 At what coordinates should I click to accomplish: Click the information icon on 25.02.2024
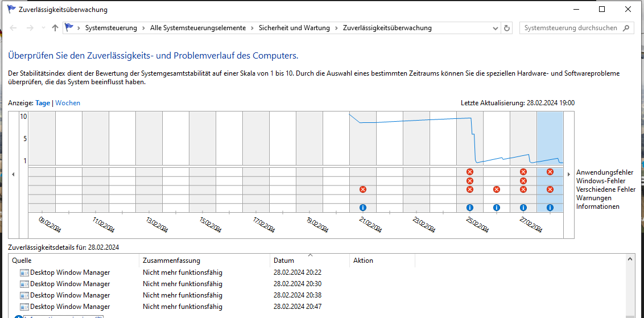pyautogui.click(x=470, y=208)
